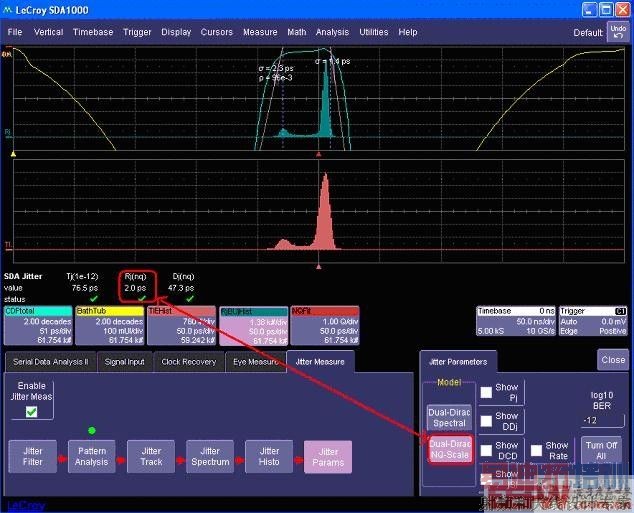Open the Trigger descriptor box
Image resolution: width=634 pixels, height=513 pixels.
[592, 320]
